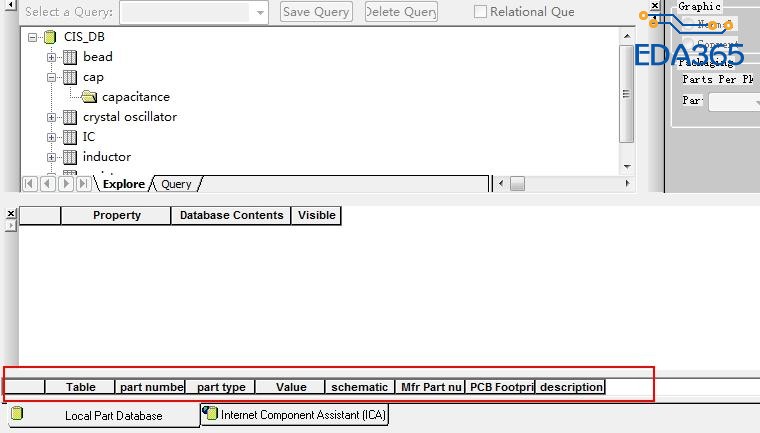This screenshot has height=433, width=760.
Task: Go to first tab arrow button
Action: point(30,184)
